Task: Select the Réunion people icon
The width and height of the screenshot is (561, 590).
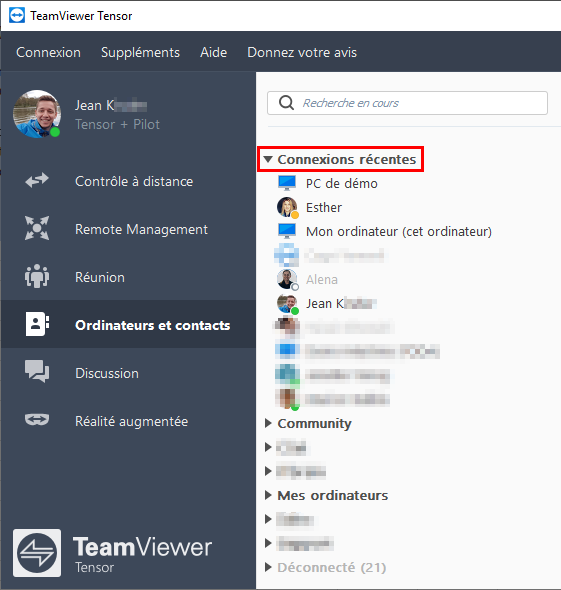Action: (x=37, y=276)
